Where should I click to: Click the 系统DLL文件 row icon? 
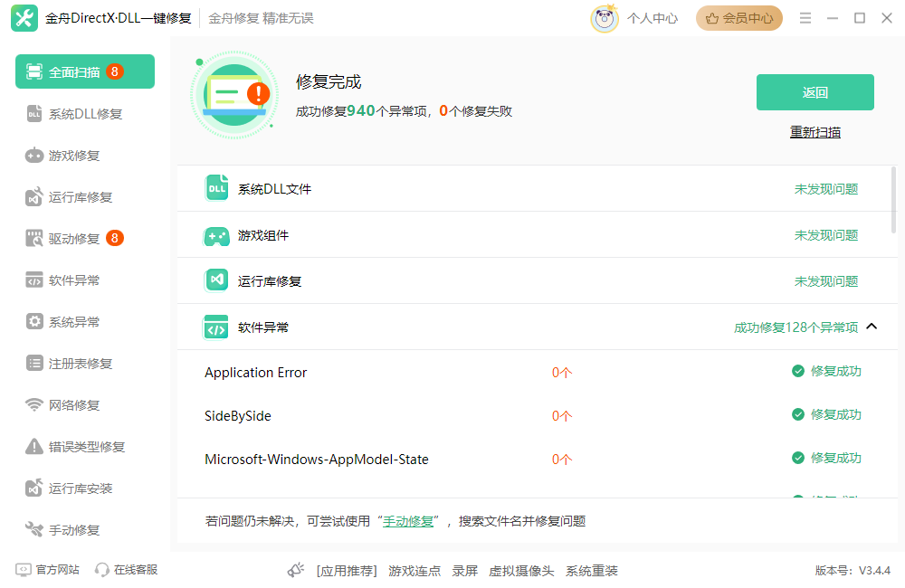tap(216, 188)
